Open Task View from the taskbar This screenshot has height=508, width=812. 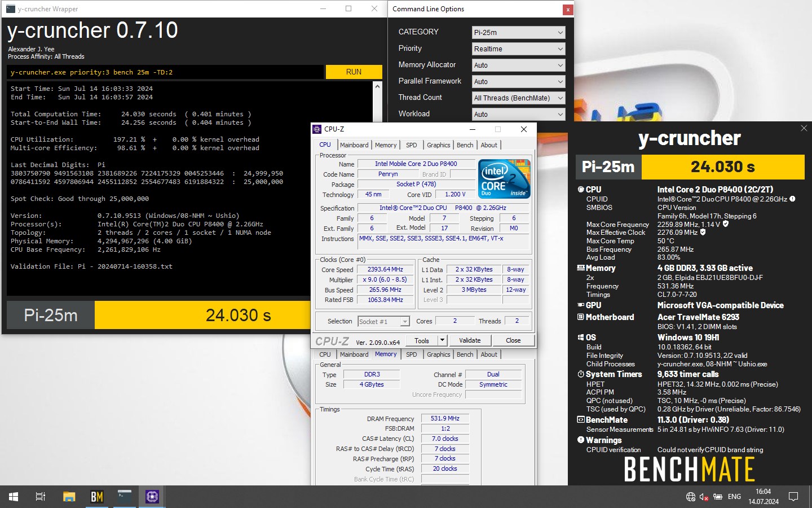(x=41, y=497)
